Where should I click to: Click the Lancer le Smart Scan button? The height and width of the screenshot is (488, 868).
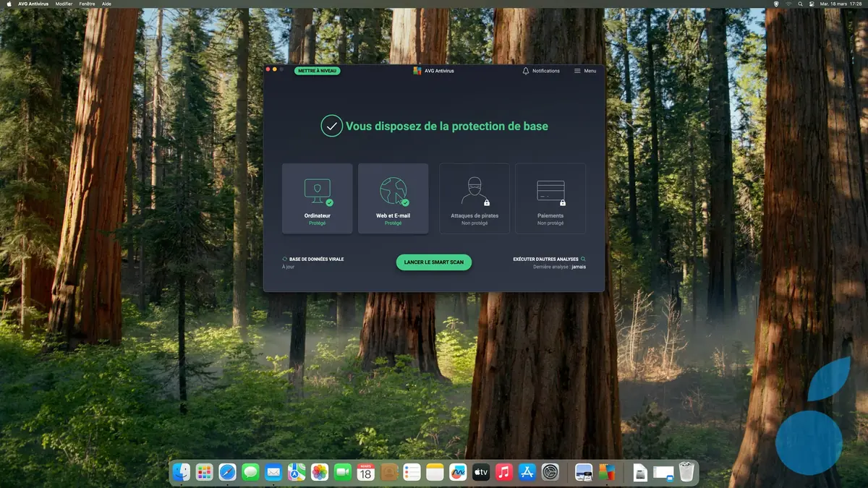(433, 262)
